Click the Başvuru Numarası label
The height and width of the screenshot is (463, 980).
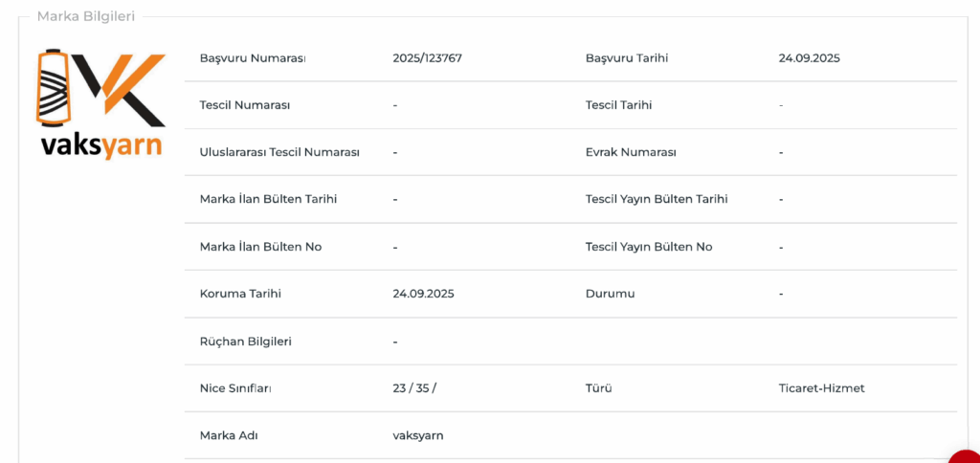(253, 58)
